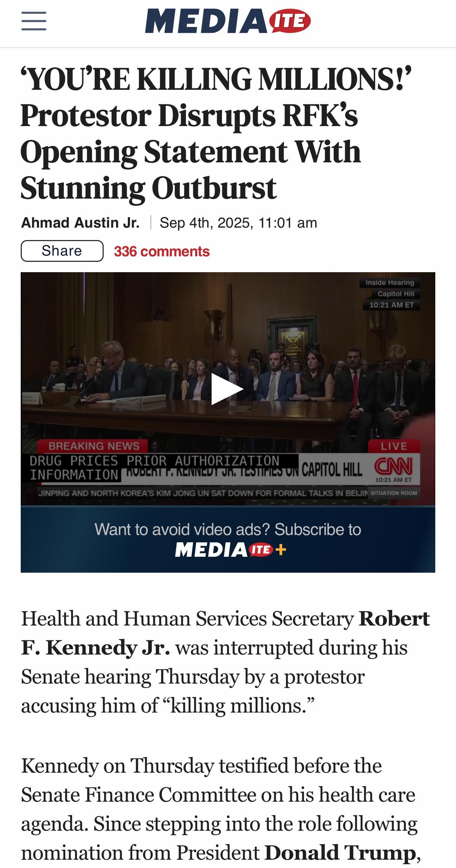Open the hamburger navigation menu
Screen dimensions: 456x868
point(34,21)
